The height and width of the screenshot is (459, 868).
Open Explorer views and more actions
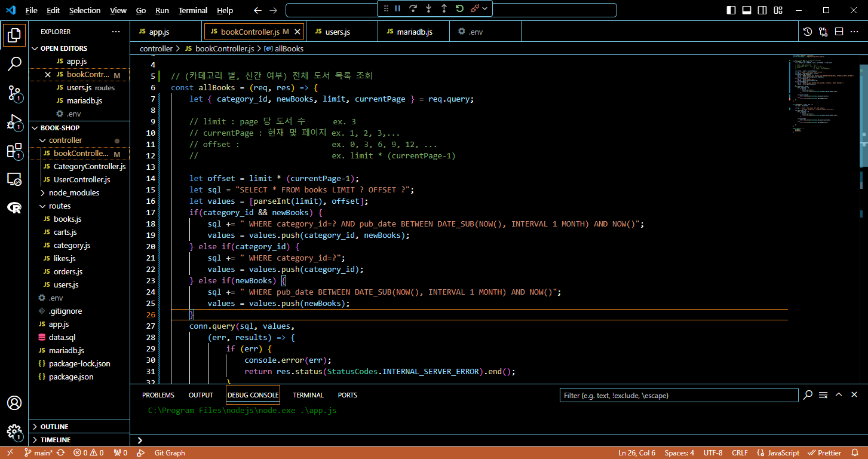click(x=116, y=32)
